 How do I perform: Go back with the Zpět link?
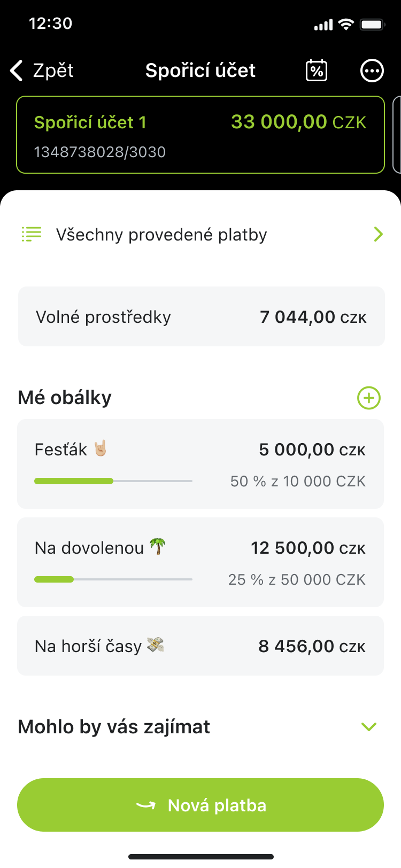tap(53, 71)
